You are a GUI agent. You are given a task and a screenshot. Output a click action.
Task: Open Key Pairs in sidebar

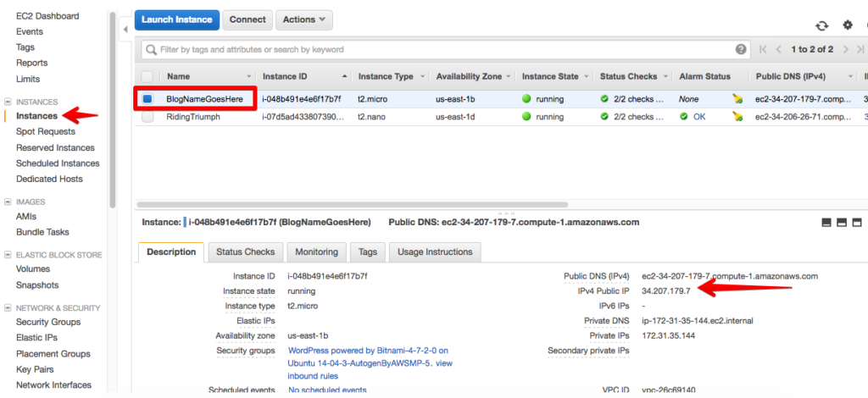[x=35, y=369]
